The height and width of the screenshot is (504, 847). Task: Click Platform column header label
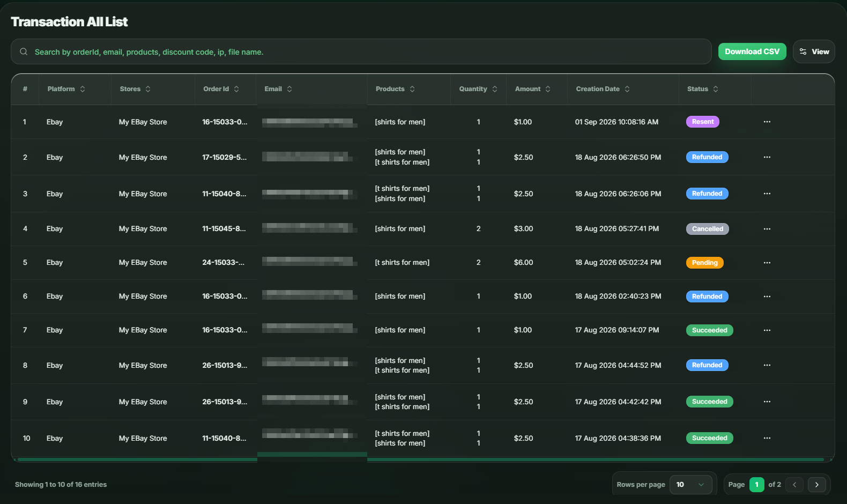click(61, 89)
